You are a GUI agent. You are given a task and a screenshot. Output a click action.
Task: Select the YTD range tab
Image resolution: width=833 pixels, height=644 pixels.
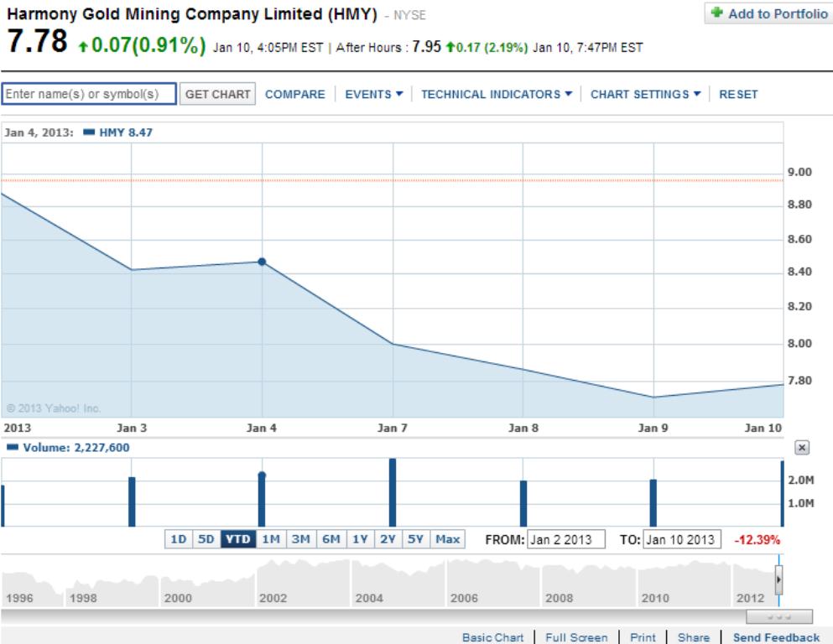point(238,539)
